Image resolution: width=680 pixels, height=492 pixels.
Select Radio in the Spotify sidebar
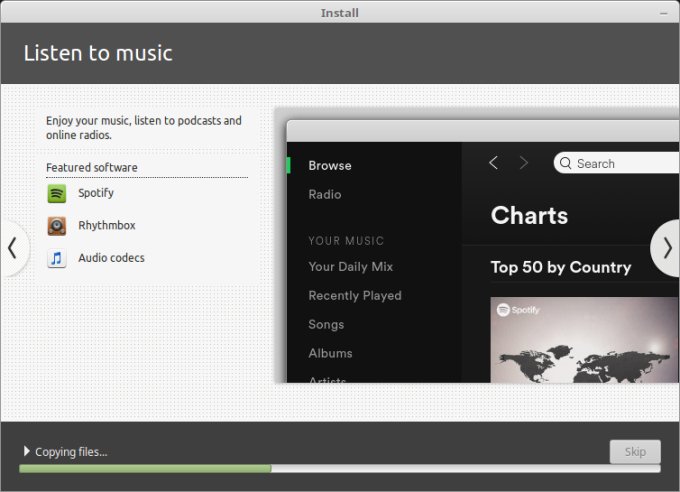(325, 194)
